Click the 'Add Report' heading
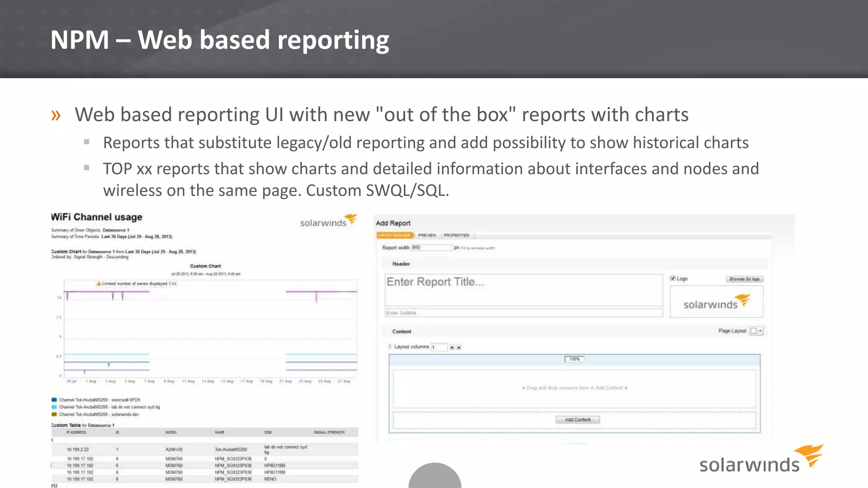 click(393, 223)
